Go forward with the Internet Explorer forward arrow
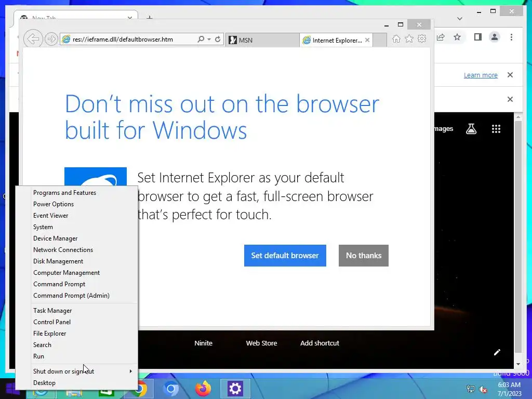The image size is (532, 399). pos(51,39)
